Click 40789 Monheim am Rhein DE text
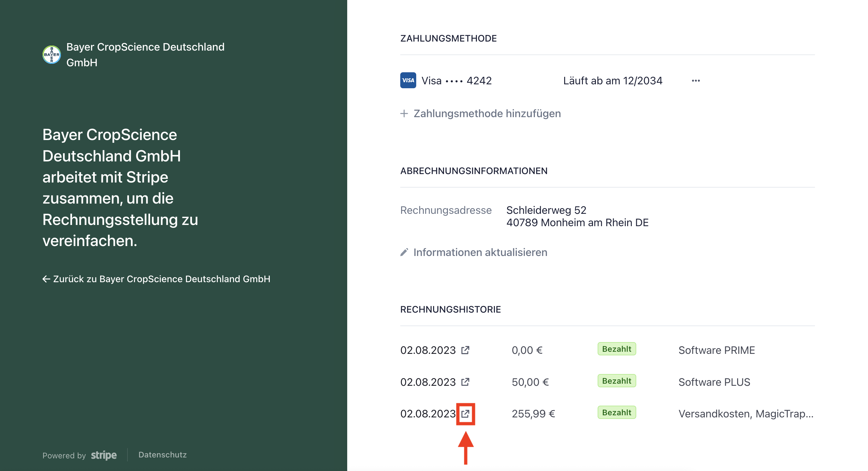This screenshot has height=471, width=868. tap(577, 223)
